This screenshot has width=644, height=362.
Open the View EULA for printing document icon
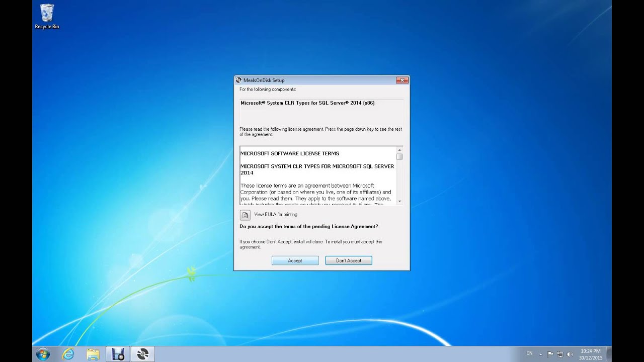pyautogui.click(x=245, y=215)
